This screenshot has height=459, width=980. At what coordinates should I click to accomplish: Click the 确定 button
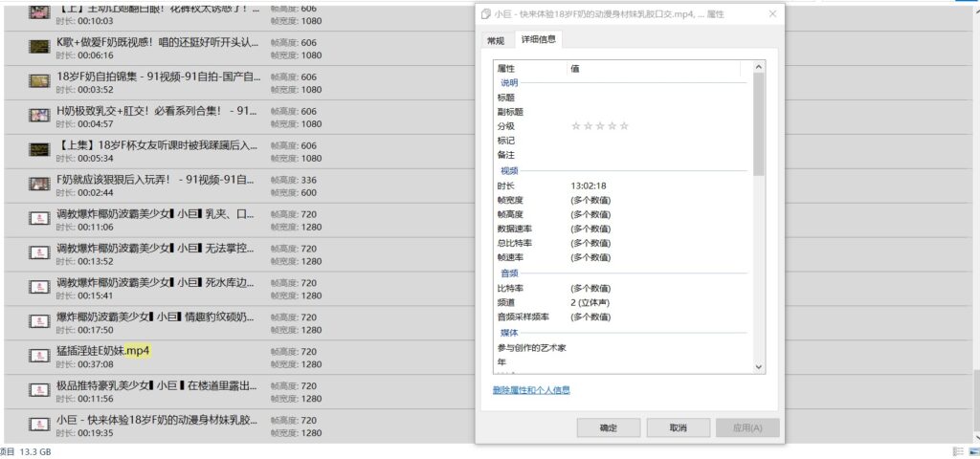tap(608, 427)
